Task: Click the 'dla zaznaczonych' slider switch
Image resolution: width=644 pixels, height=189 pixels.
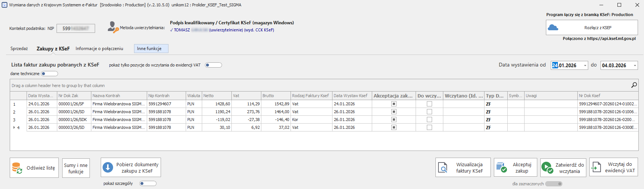Action: point(553,184)
